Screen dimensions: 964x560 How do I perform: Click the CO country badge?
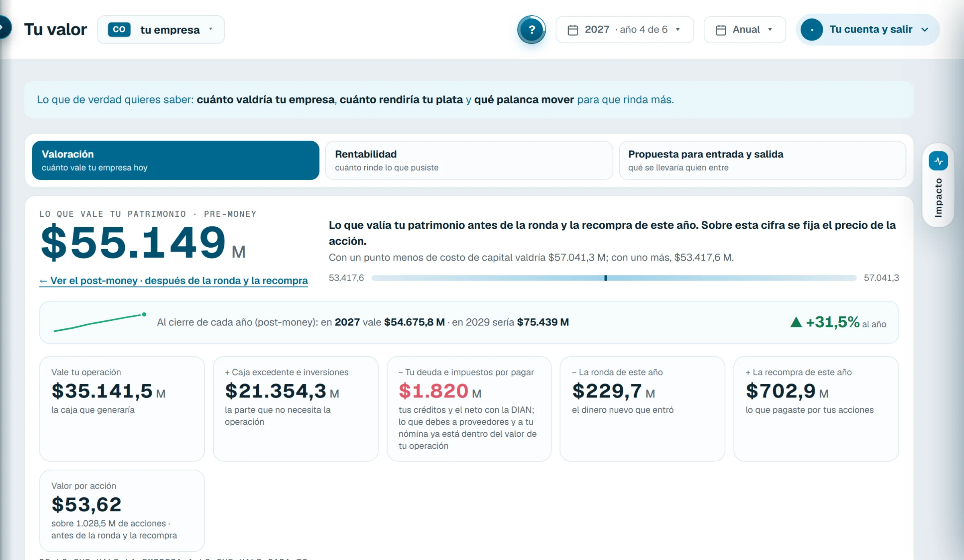119,29
